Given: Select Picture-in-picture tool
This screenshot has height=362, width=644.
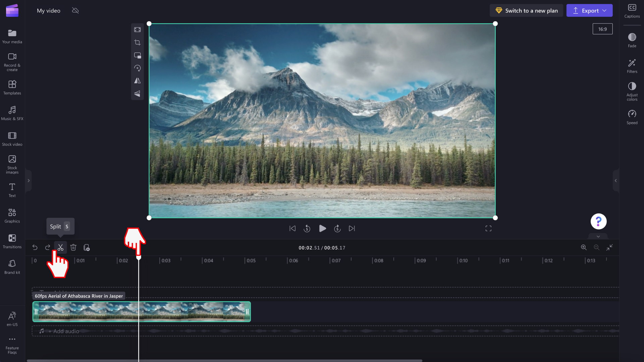Looking at the screenshot, I should click(138, 55).
